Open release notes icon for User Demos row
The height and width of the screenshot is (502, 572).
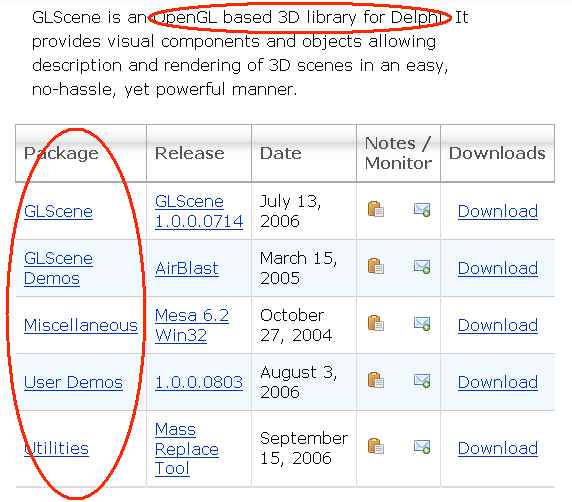tap(375, 380)
